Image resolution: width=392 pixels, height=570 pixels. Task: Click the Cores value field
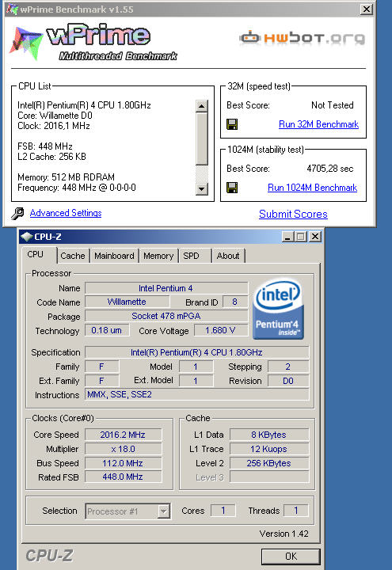(x=223, y=511)
